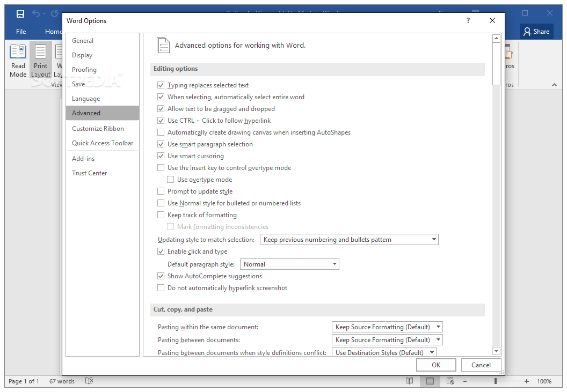The width and height of the screenshot is (567, 392).
Task: Click OK to confirm Word Options
Action: pos(436,365)
